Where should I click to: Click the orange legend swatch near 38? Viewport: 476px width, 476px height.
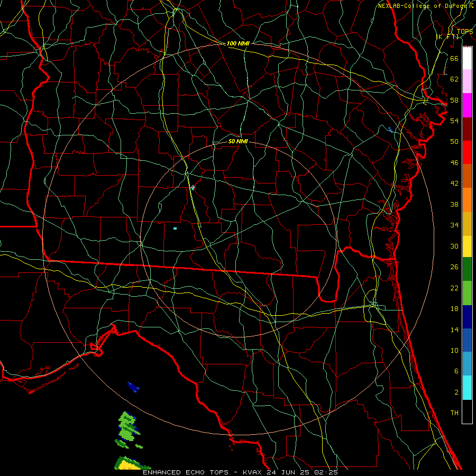[467, 200]
